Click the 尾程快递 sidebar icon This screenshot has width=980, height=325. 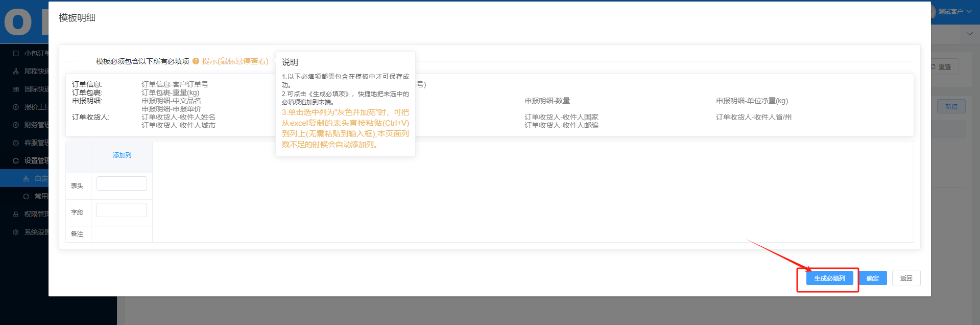click(16, 71)
